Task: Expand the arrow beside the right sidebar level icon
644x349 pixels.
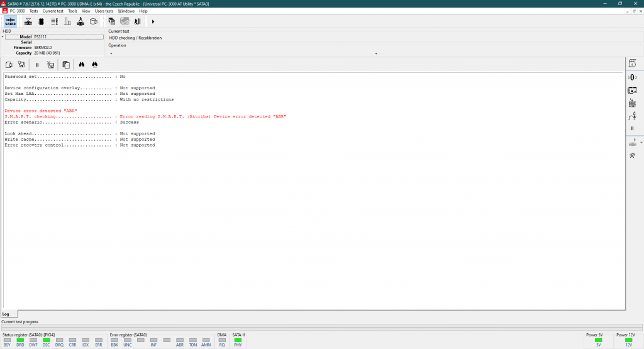Action: pyautogui.click(x=641, y=143)
